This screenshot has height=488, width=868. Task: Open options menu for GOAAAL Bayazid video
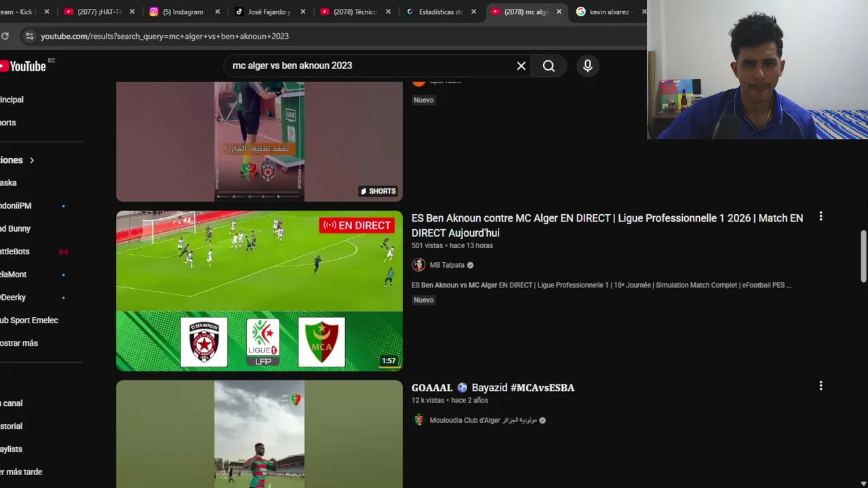coord(821,386)
